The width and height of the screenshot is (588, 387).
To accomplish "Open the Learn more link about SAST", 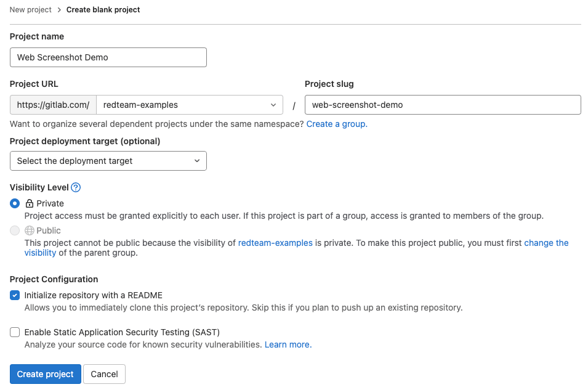I will [x=287, y=345].
